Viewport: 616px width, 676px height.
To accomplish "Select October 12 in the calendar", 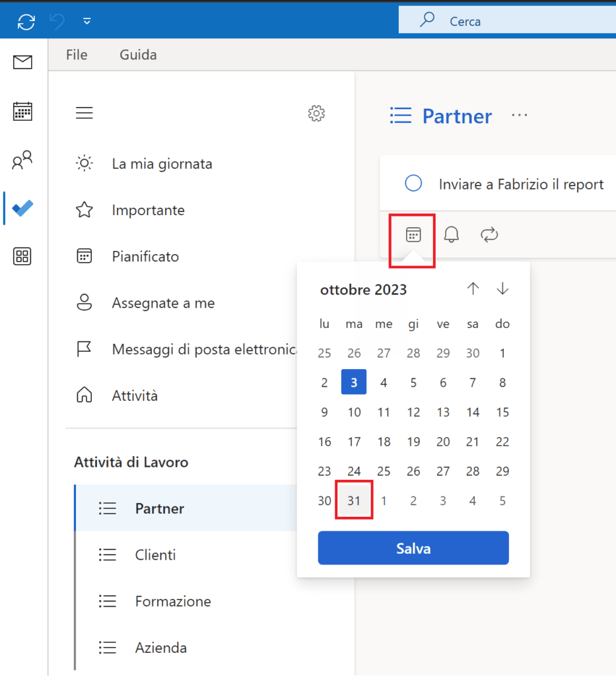I will 413,412.
